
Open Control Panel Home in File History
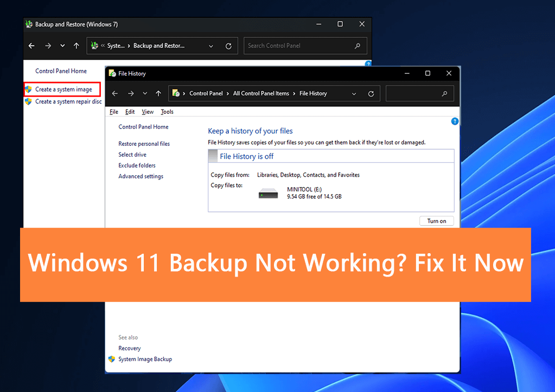(143, 127)
